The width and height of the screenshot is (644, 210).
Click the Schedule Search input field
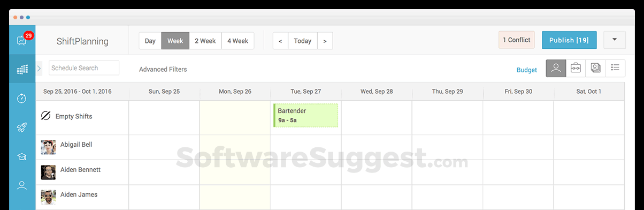tap(84, 68)
